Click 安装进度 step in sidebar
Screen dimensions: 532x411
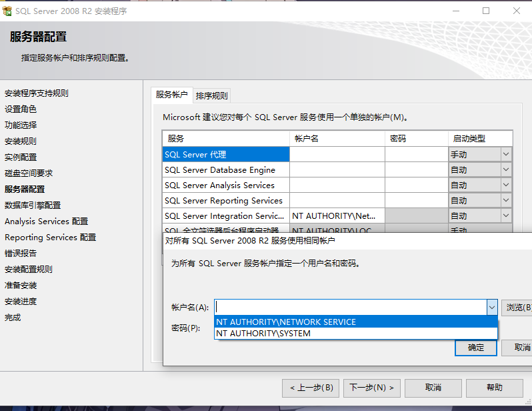21,302
